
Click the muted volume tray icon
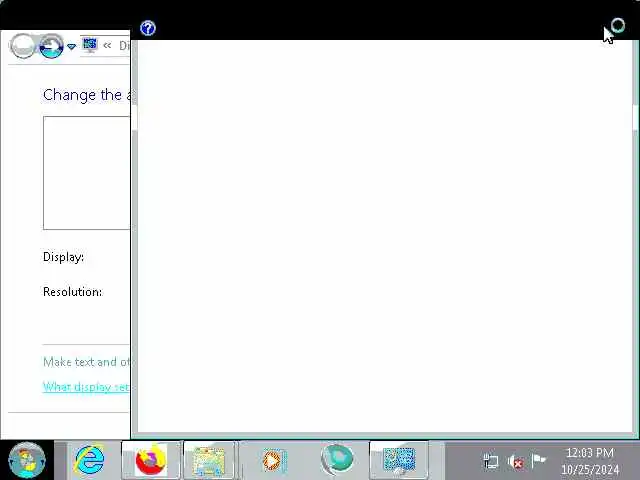point(515,462)
